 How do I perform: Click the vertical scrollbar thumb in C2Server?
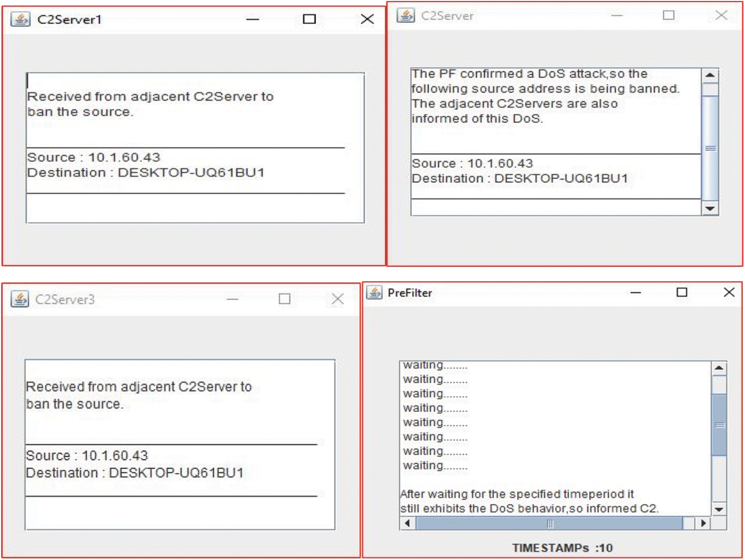(x=710, y=148)
